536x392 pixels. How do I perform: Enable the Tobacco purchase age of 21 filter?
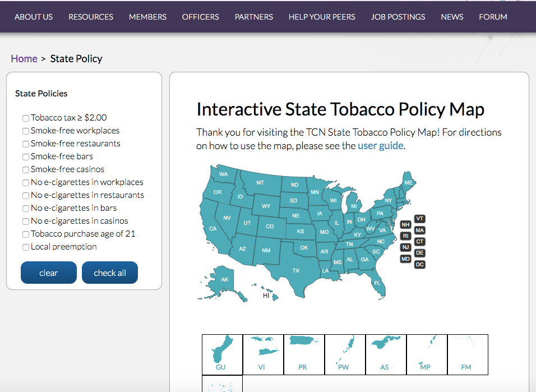25,234
